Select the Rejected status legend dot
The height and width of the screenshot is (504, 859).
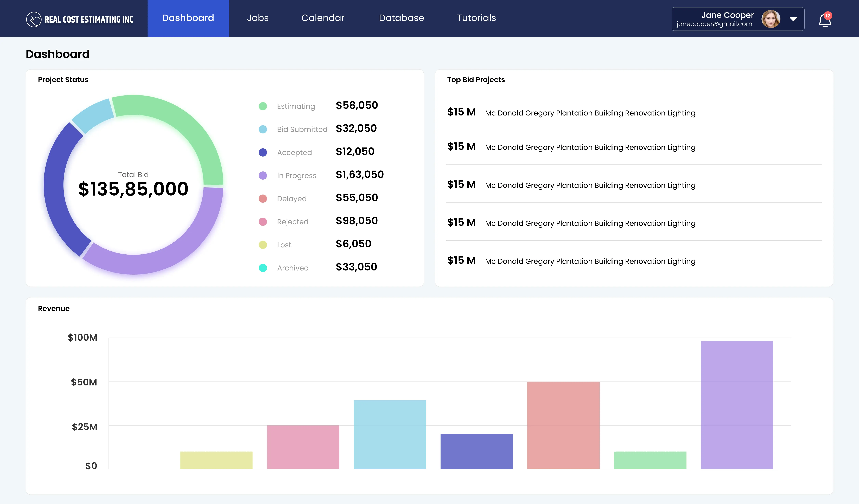click(x=263, y=222)
